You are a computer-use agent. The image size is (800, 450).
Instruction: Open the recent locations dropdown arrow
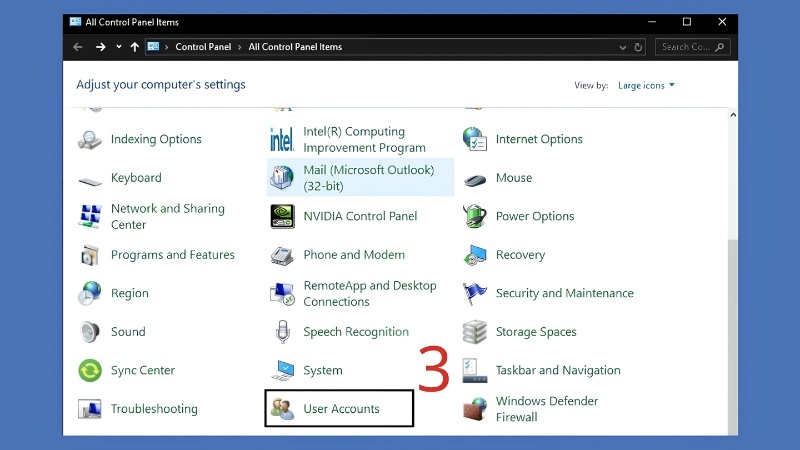(118, 46)
